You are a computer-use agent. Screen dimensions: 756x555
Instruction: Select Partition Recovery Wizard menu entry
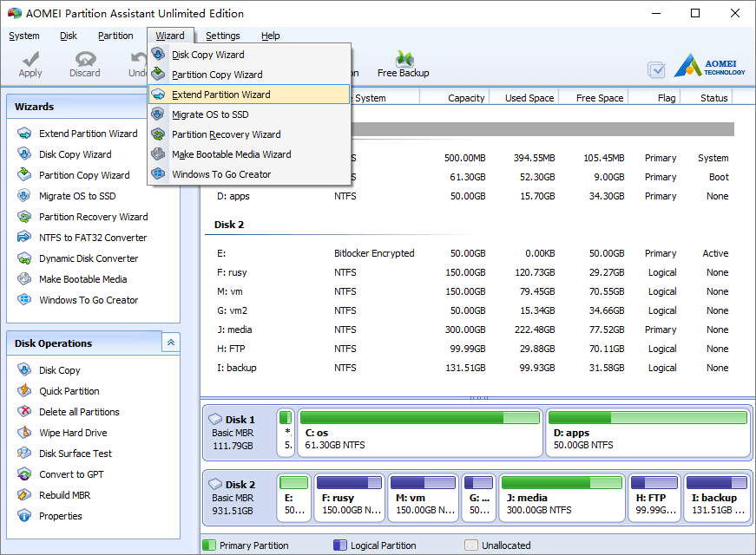pos(249,134)
